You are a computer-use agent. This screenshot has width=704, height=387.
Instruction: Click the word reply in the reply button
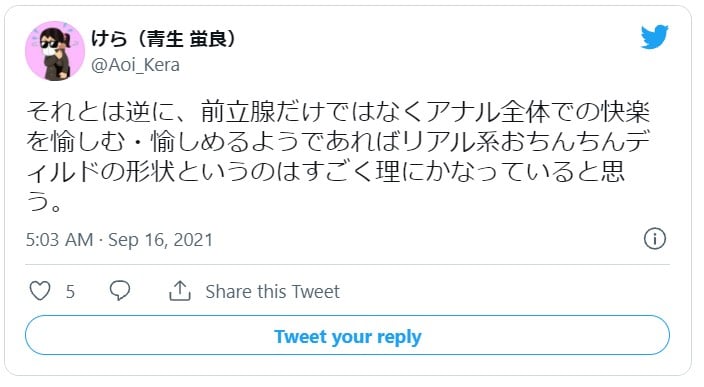pyautogui.click(x=399, y=337)
